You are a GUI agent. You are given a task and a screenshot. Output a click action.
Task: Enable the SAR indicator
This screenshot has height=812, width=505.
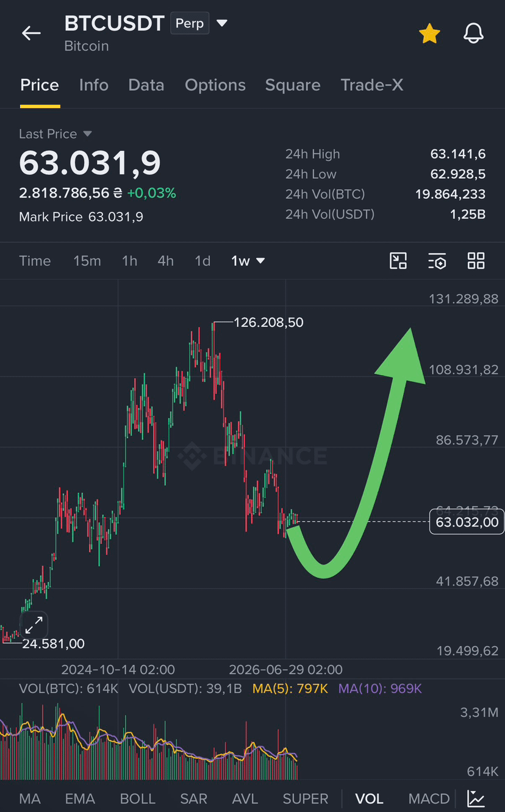click(193, 799)
